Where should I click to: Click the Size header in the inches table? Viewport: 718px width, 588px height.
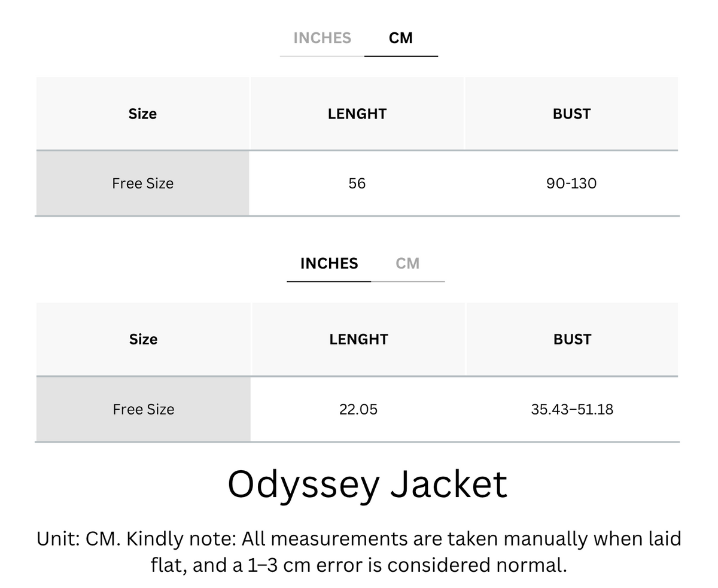click(143, 339)
